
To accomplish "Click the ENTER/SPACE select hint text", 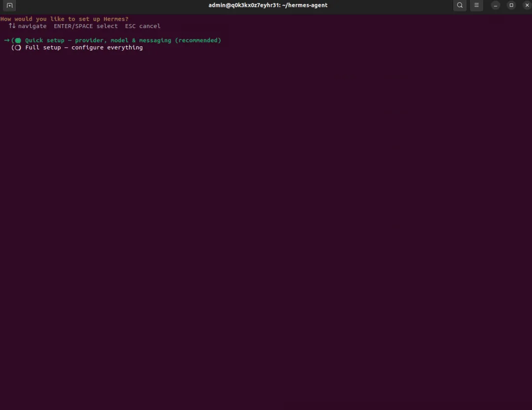I will 86,26.
